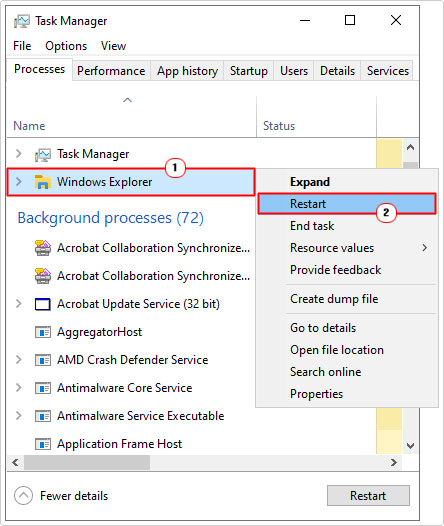This screenshot has height=526, width=444.
Task: Switch to the Users tab
Action: [294, 71]
